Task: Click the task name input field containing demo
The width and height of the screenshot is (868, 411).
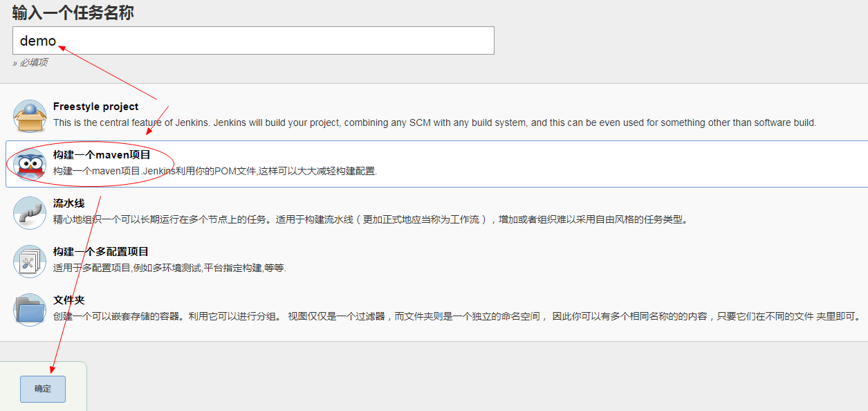Action: [253, 40]
